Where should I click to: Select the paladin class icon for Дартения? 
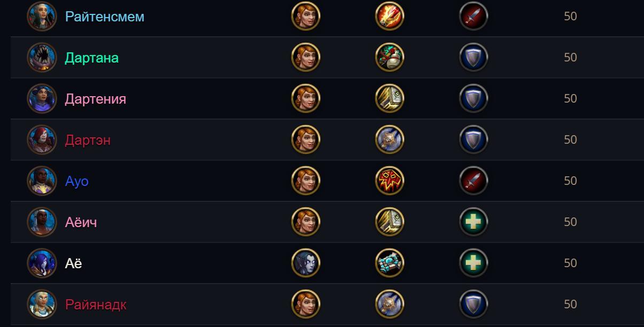tap(390, 98)
